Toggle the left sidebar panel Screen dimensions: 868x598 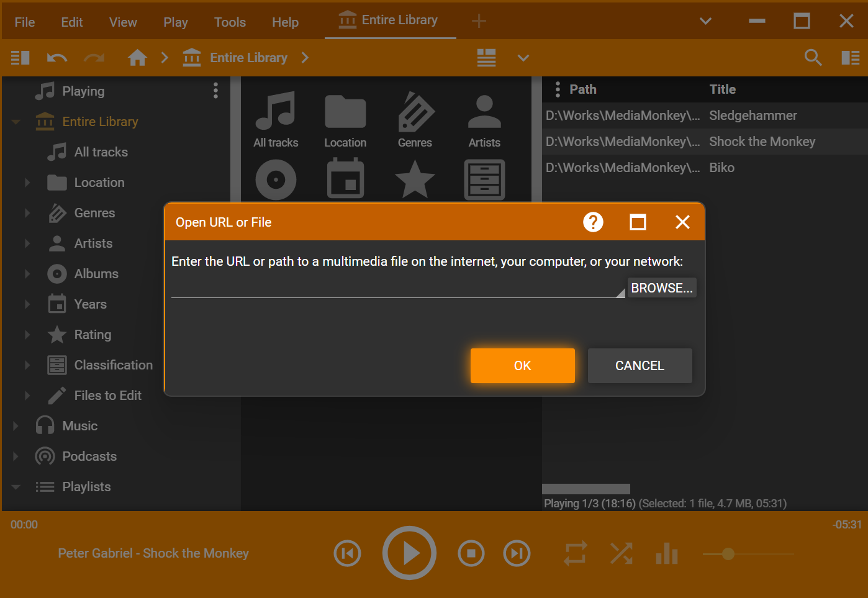tap(20, 58)
